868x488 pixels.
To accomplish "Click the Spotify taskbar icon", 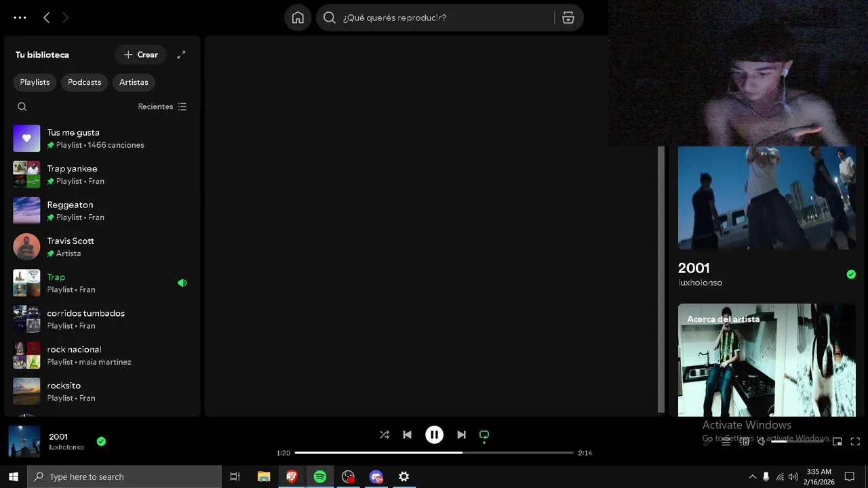I will coord(320,476).
